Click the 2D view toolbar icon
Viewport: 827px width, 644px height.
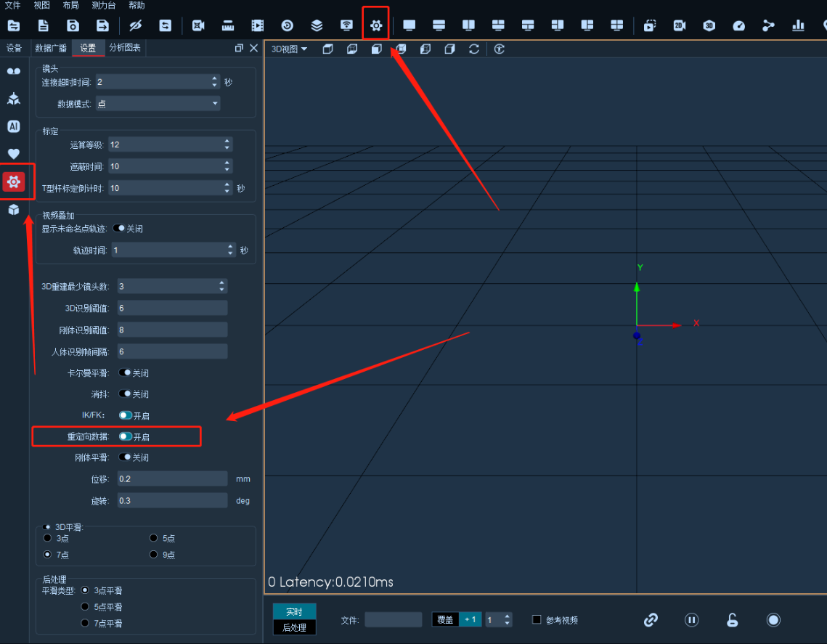tap(680, 25)
